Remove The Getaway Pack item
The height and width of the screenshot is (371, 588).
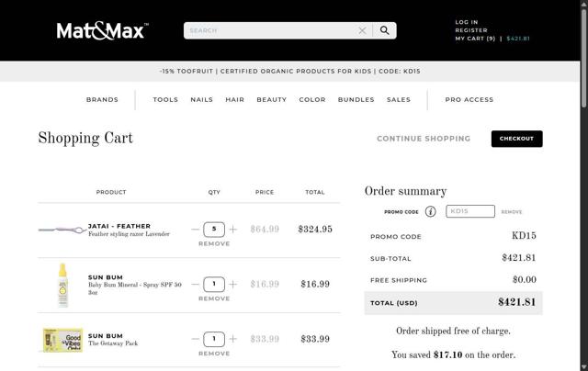click(x=214, y=354)
